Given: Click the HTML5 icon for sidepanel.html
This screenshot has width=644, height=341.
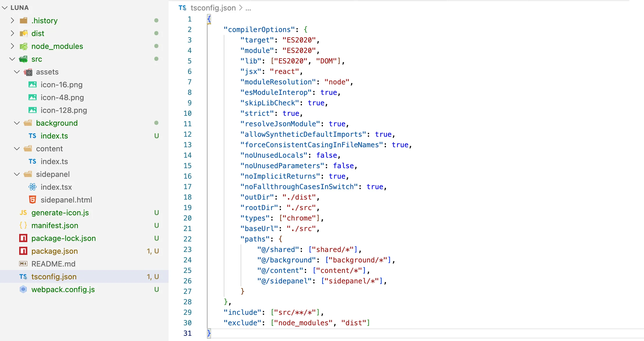Looking at the screenshot, I should [33, 200].
